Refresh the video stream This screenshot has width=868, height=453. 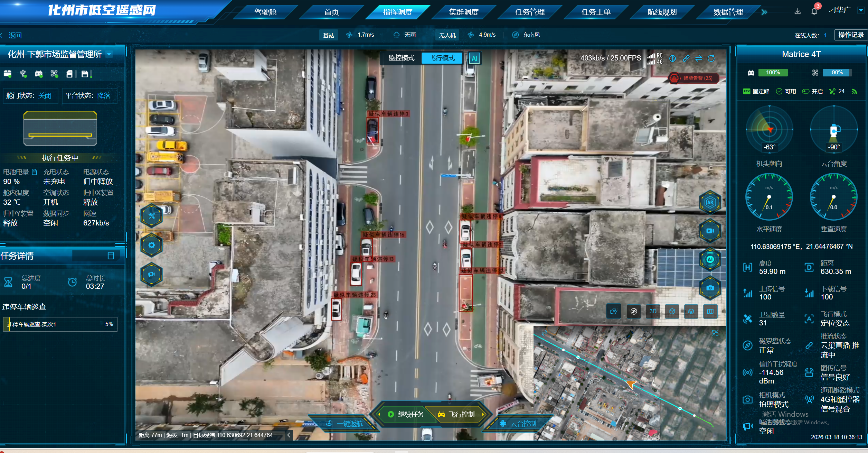tap(711, 58)
